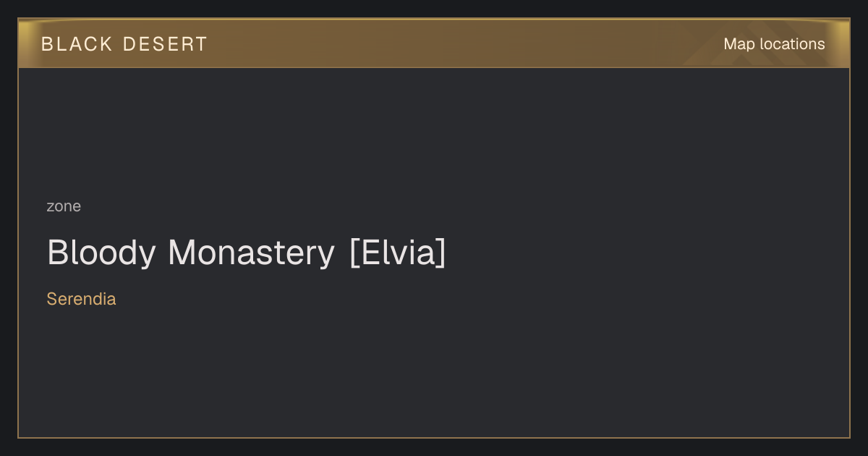Click the middle of the gold header banner
868x456 pixels.
point(434,43)
